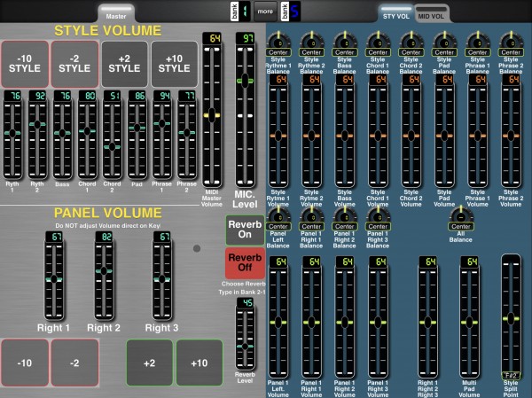Viewport: 532px width, 398px height.
Task: Switch to the Master tab
Action: click(116, 13)
